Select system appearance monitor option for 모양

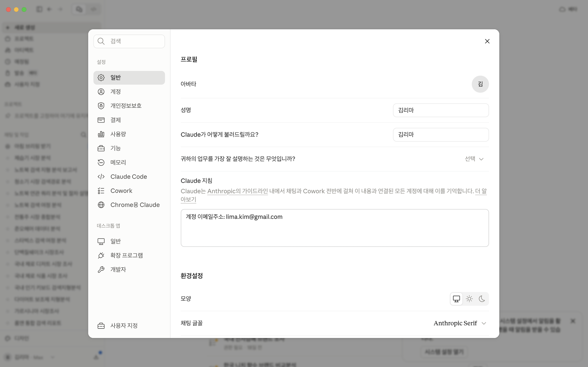click(456, 299)
